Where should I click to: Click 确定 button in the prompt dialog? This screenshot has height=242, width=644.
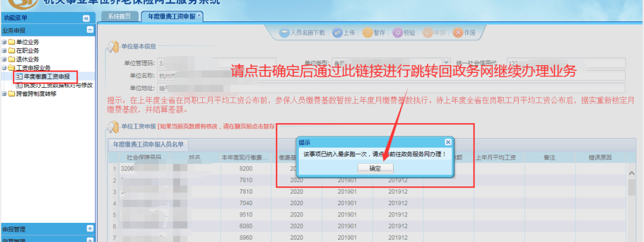[375, 169]
